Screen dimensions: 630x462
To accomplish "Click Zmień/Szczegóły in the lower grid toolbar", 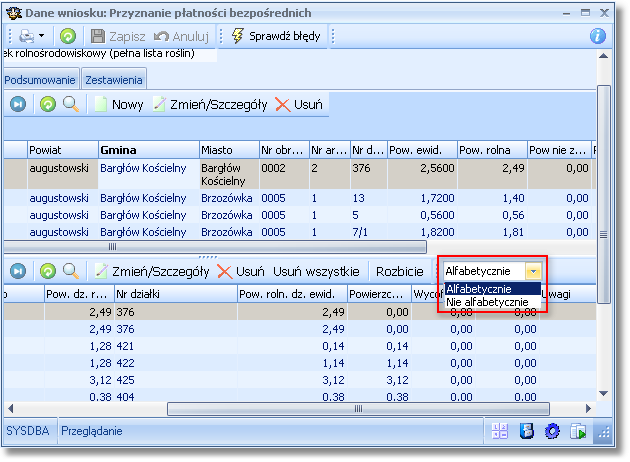I will pyautogui.click(x=152, y=271).
